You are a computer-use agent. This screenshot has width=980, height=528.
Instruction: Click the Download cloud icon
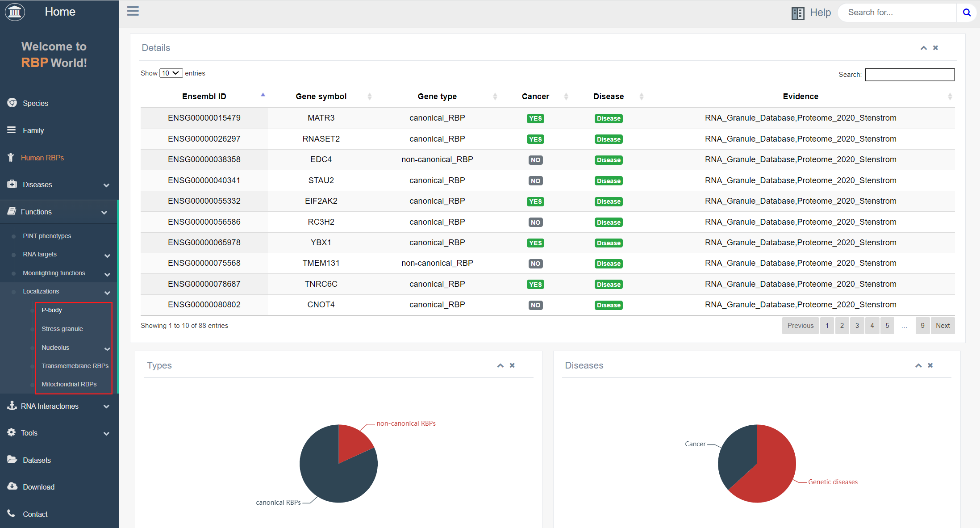tap(12, 486)
